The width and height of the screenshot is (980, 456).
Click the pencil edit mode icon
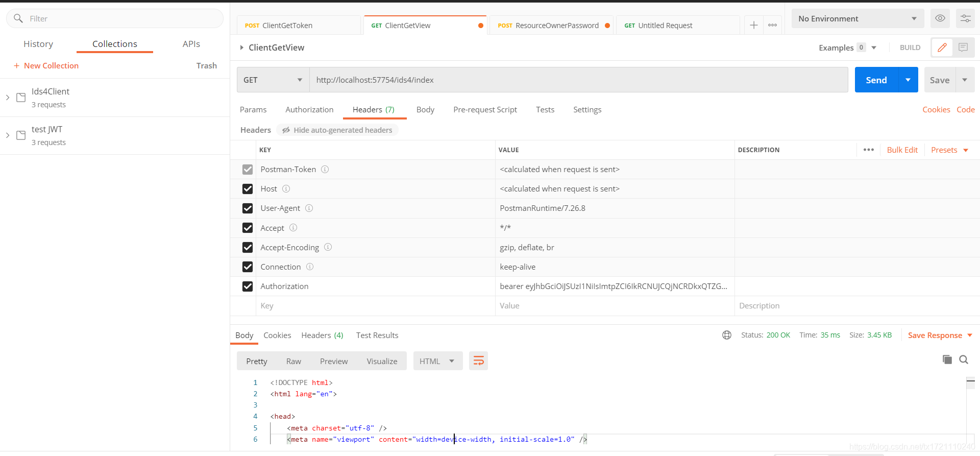click(942, 47)
